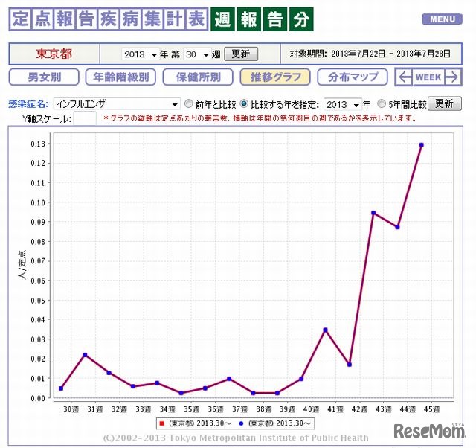476x448 pixels.
Task: Click 東京都 region label
Action: [x=54, y=54]
